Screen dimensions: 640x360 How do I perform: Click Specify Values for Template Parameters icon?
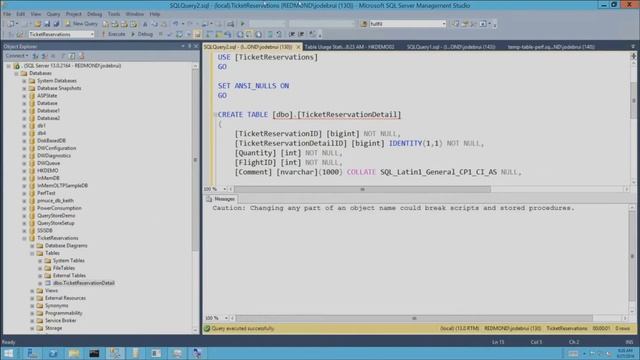tap(313, 34)
